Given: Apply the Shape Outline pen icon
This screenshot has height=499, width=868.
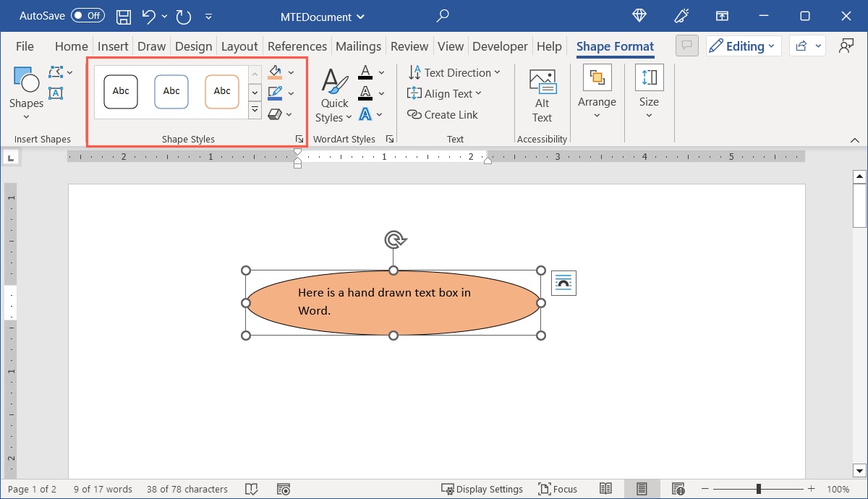Looking at the screenshot, I should click(x=275, y=93).
